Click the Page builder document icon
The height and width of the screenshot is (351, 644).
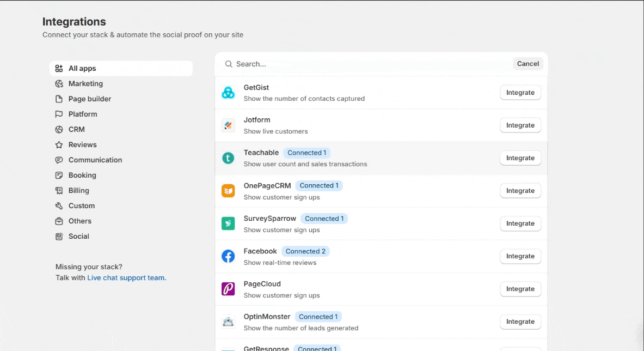pos(59,99)
